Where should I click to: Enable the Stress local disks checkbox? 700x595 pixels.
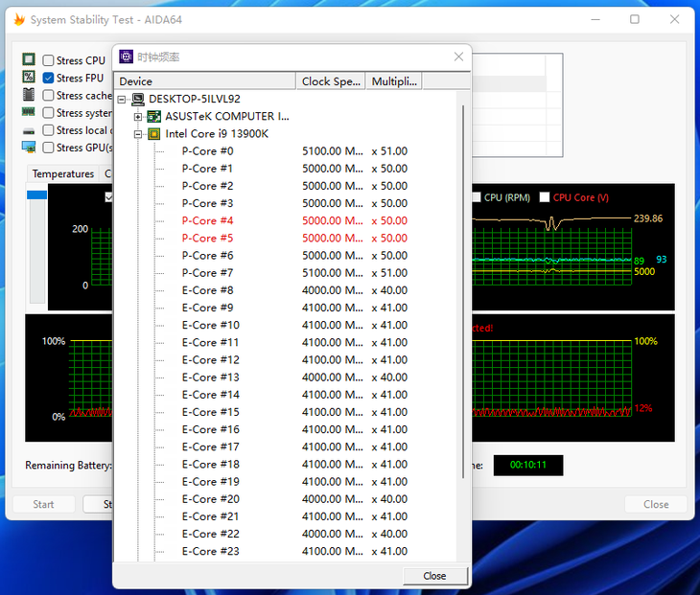pos(48,129)
